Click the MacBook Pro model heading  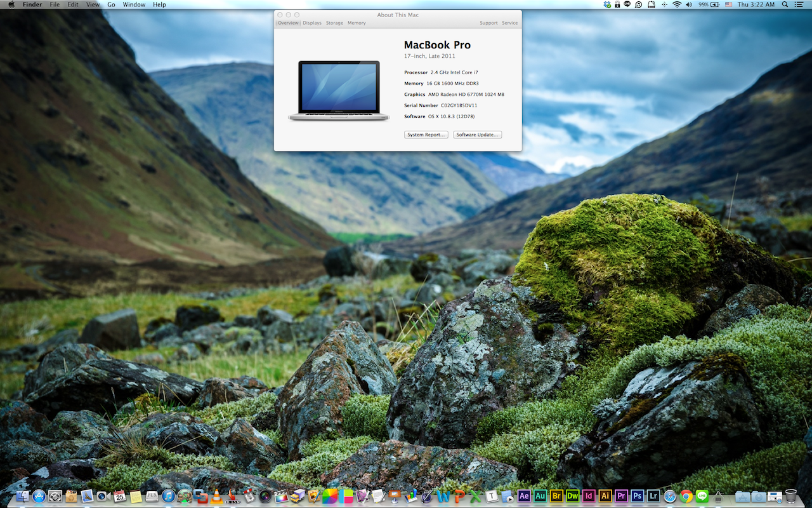click(437, 45)
